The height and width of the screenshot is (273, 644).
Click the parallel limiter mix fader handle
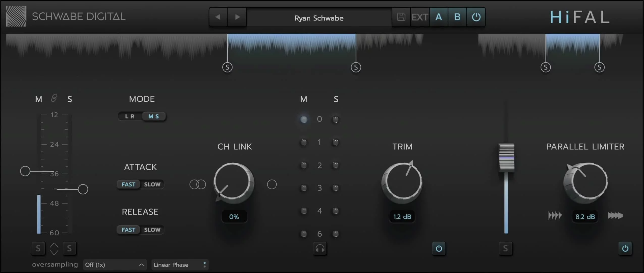pyautogui.click(x=506, y=157)
